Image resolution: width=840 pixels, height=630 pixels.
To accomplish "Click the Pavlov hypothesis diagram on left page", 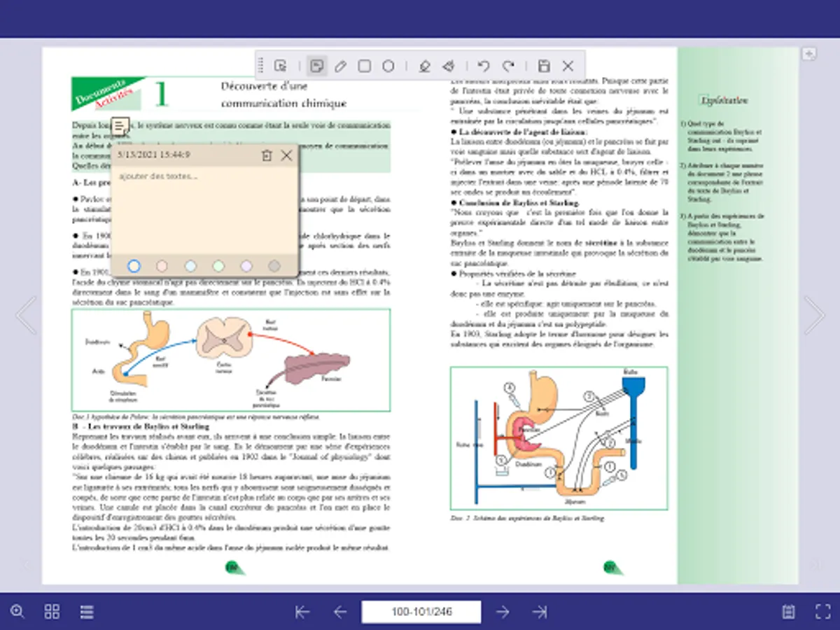I will pyautogui.click(x=231, y=360).
